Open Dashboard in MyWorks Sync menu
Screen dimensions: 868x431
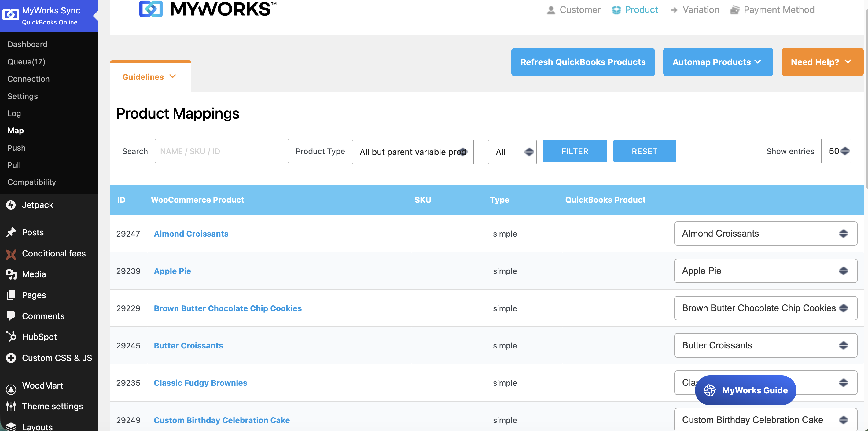click(27, 44)
